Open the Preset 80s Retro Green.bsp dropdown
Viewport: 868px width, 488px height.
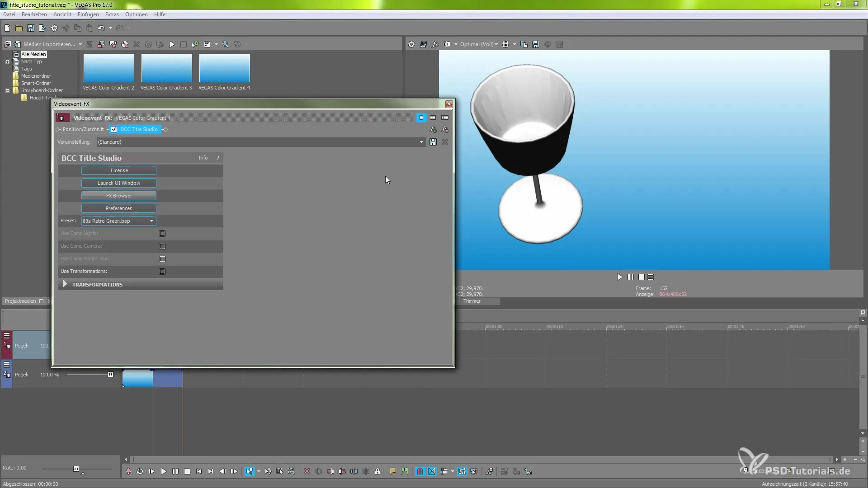pyautogui.click(x=118, y=221)
